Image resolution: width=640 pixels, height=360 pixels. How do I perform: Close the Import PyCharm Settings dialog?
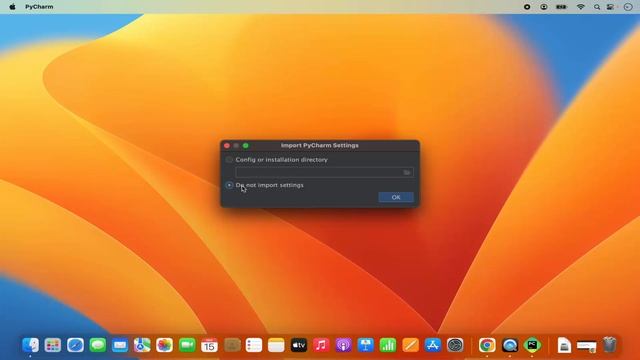tap(227, 145)
